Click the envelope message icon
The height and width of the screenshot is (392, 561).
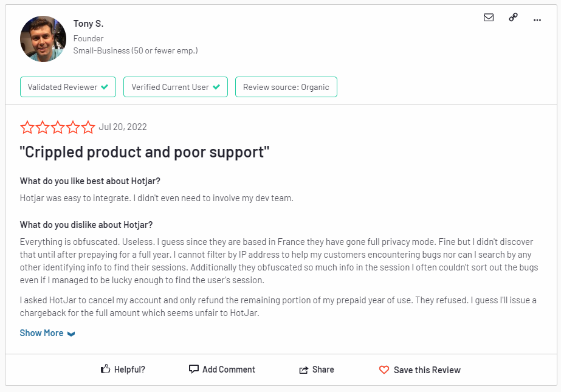489,18
